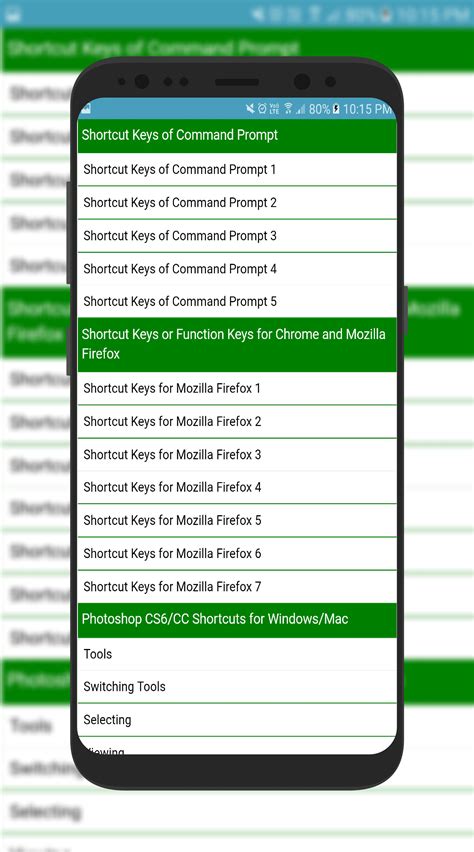
Task: Tap the image notification icon in status bar
Action: [85, 109]
